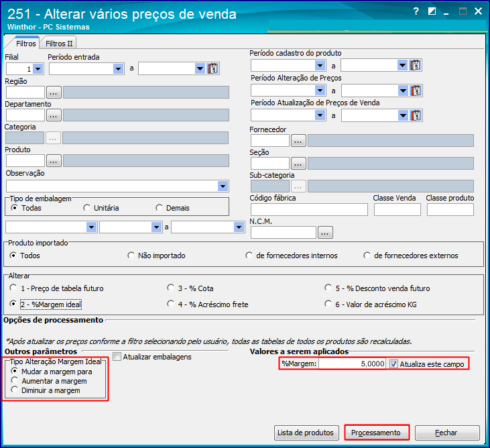Expand Período cadastro do produto end dropdown
This screenshot has width=490, height=448.
point(402,65)
